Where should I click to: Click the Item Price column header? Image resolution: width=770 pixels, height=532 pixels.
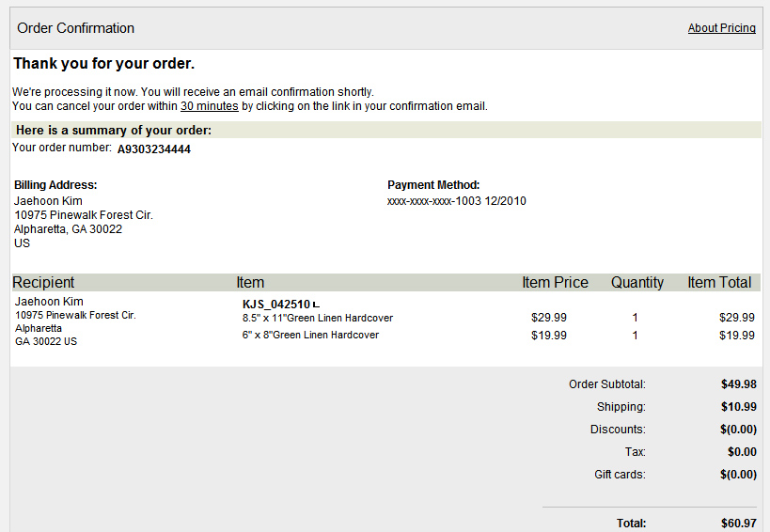tap(555, 283)
